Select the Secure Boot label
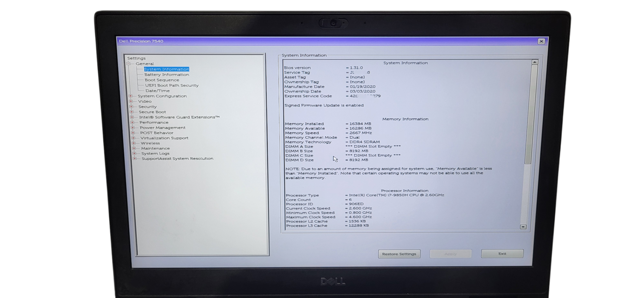 coord(152,112)
